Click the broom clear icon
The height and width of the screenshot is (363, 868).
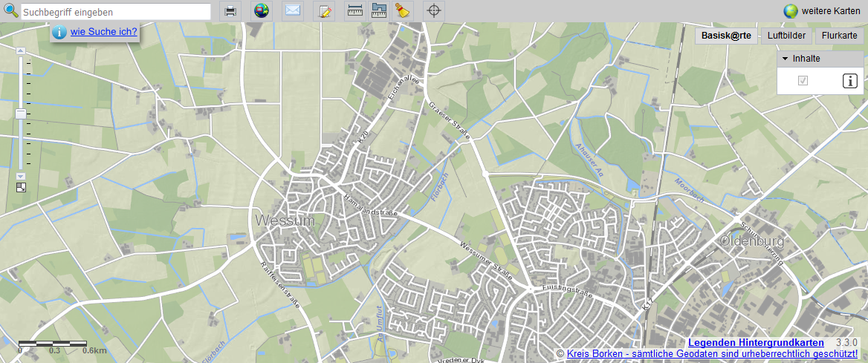pos(402,10)
